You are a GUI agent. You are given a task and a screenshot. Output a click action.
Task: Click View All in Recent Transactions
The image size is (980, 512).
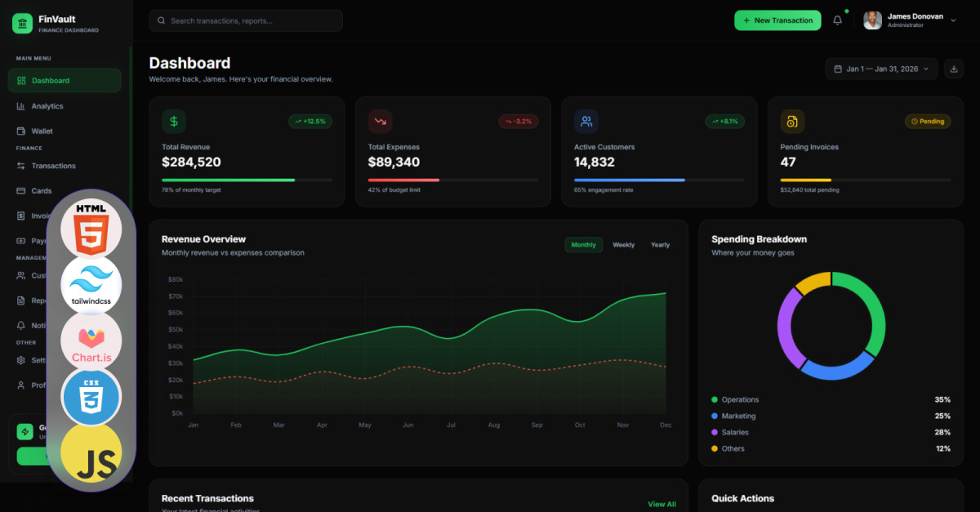click(661, 505)
